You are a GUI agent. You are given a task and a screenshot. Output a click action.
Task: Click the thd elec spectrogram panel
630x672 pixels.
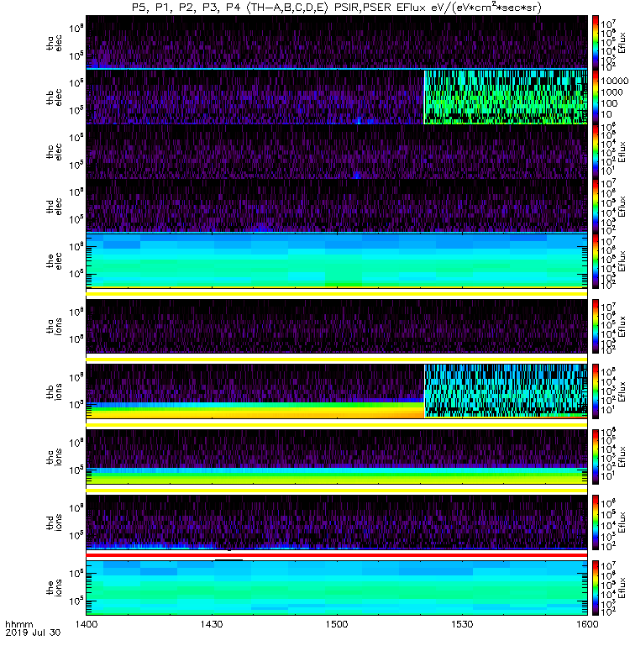click(337, 206)
